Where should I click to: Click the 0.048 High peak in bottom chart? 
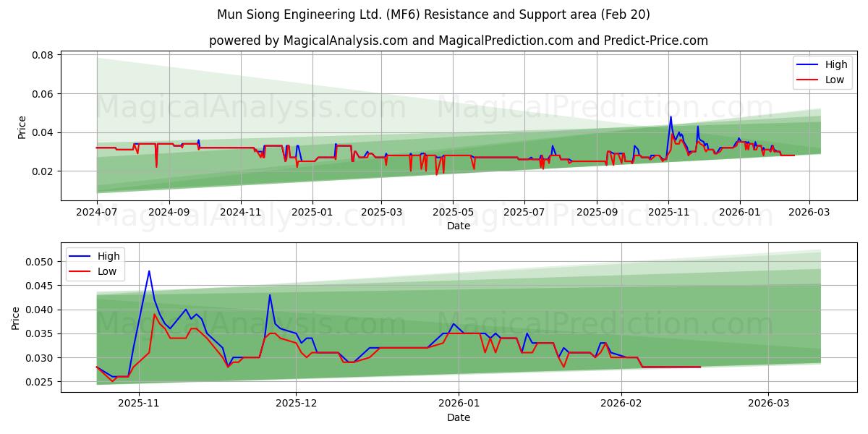149,271
